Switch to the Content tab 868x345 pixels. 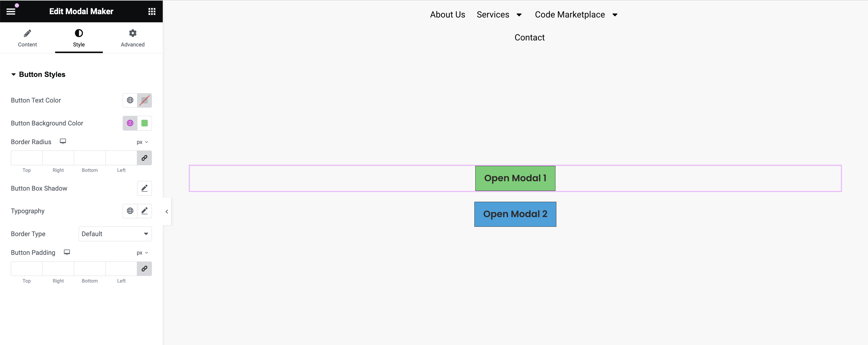click(28, 38)
